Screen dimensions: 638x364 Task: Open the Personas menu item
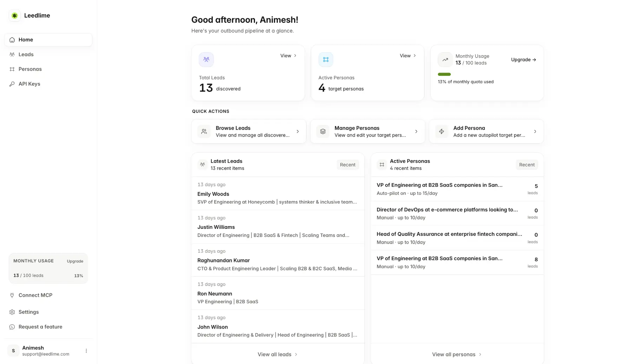click(x=48, y=69)
